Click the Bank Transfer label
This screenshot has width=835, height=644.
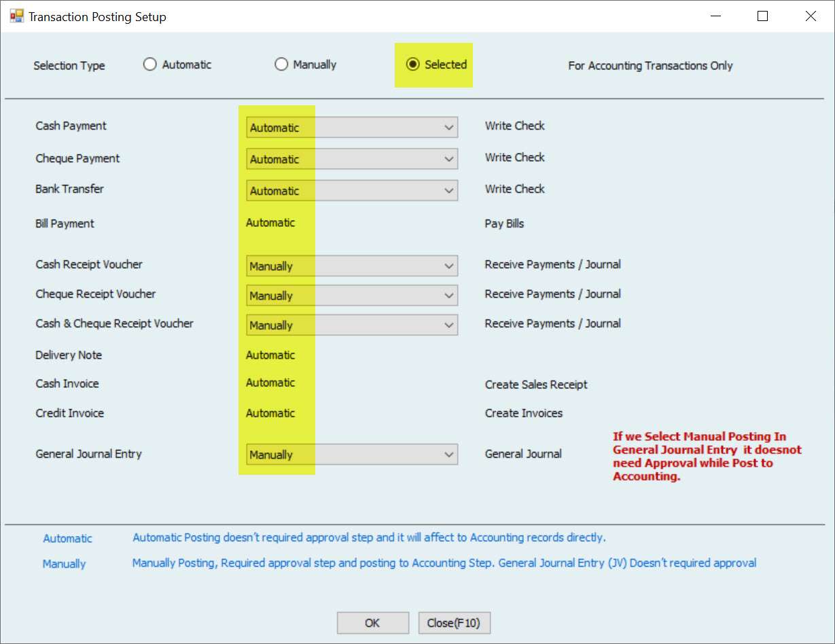point(69,189)
